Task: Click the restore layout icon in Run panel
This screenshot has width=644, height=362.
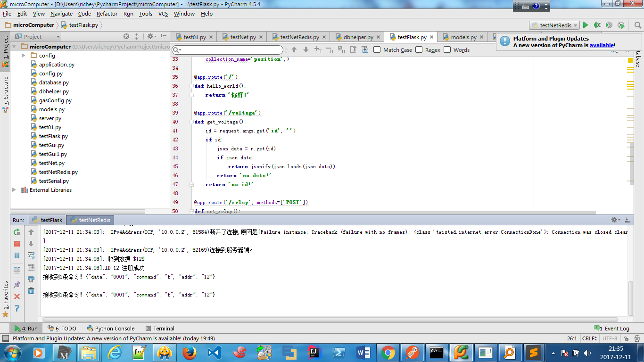Action: tap(17, 270)
